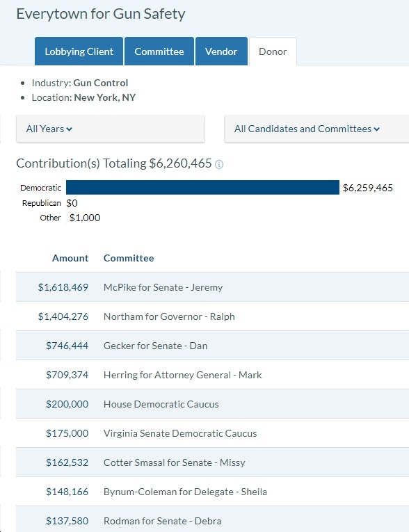The width and height of the screenshot is (409, 532).
Task: Sort by the Committee column header
Action: tap(129, 258)
